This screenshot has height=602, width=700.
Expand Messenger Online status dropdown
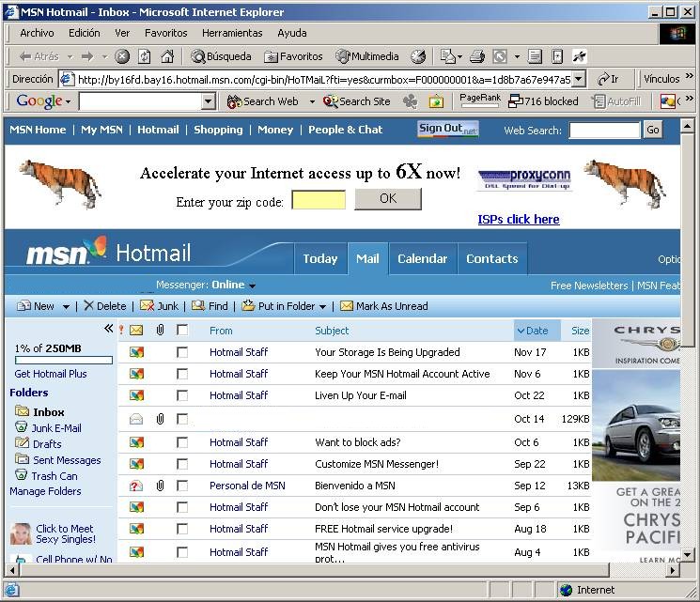(x=252, y=286)
